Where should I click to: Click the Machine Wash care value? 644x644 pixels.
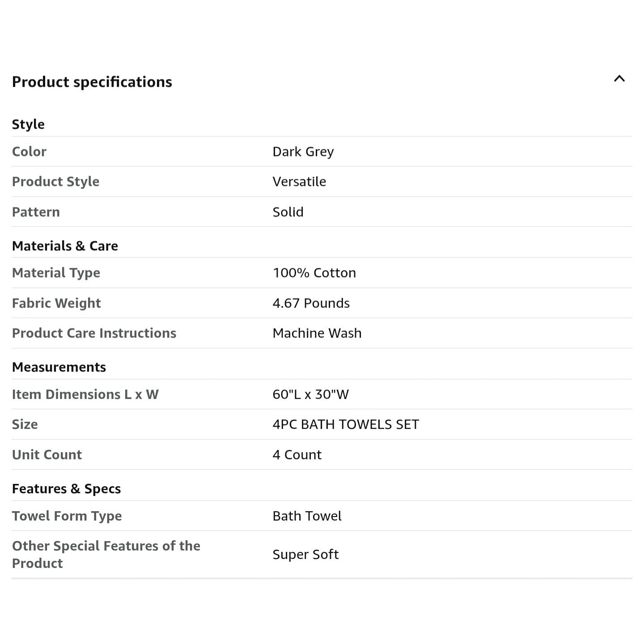point(317,333)
